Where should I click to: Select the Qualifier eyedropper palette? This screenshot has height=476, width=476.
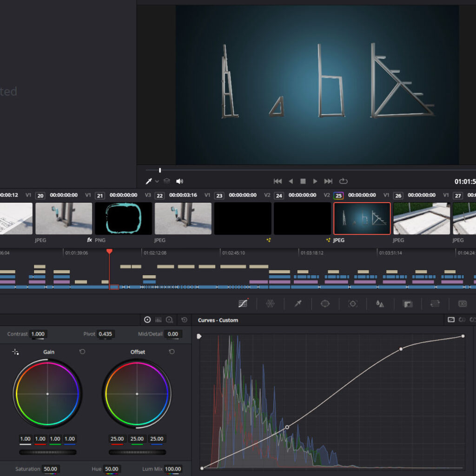pyautogui.click(x=298, y=304)
